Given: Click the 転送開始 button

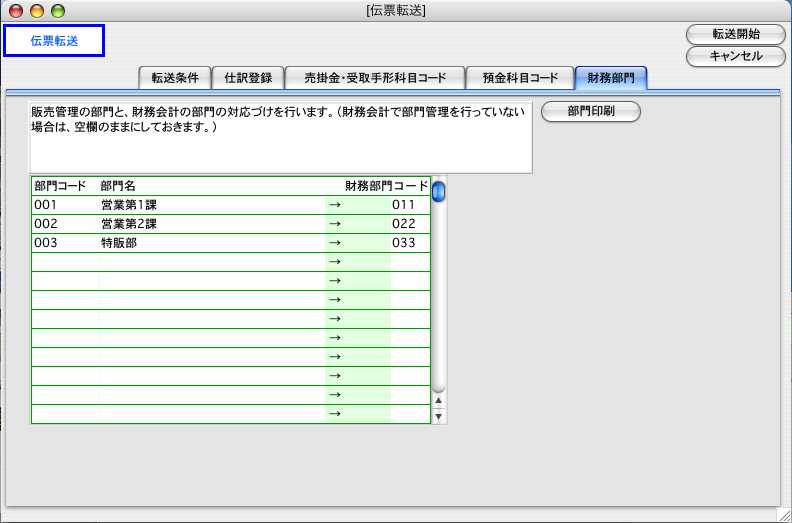Looking at the screenshot, I should pyautogui.click(x=735, y=34).
